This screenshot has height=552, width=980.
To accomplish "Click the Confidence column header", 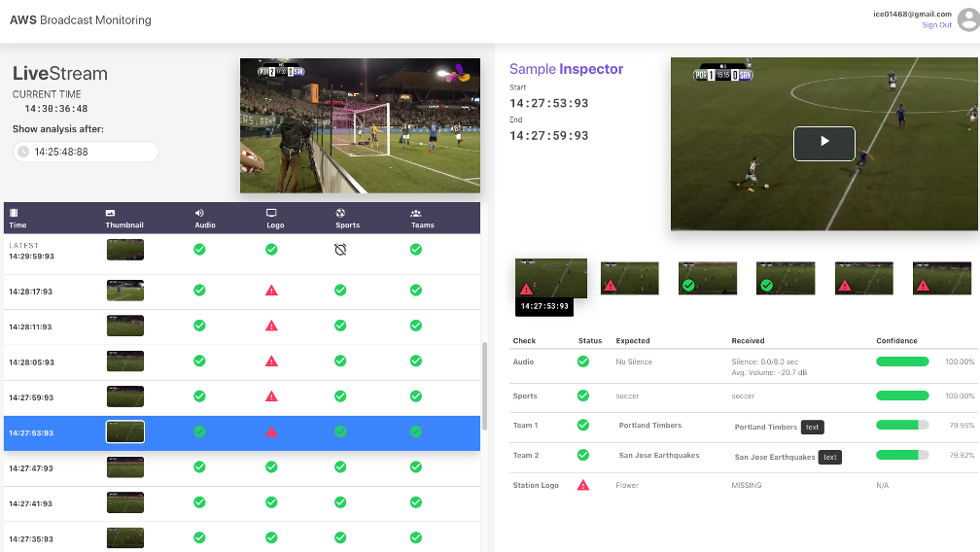I will 896,341.
